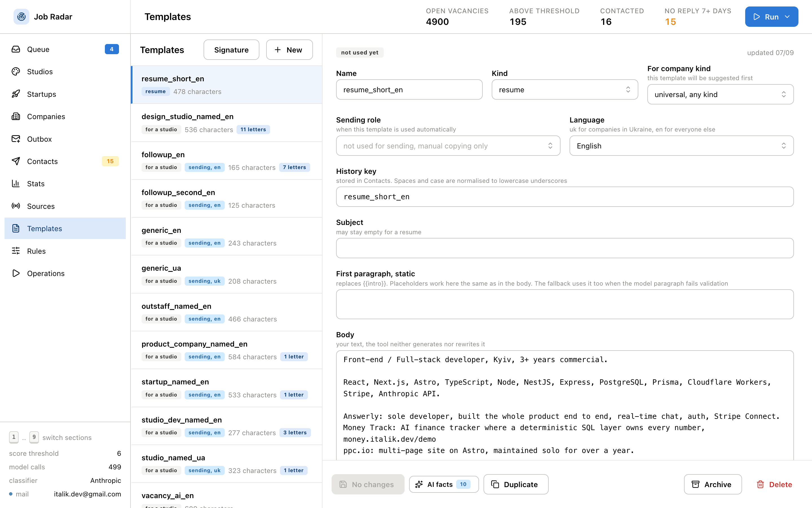This screenshot has height=508, width=812.
Task: Open Queue via its inbox icon
Action: (x=16, y=49)
